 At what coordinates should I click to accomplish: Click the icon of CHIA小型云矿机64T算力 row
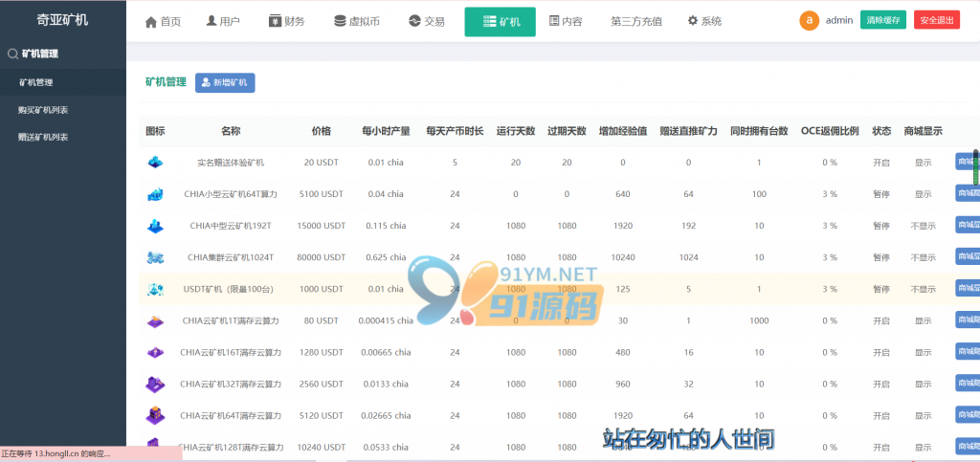click(x=155, y=194)
